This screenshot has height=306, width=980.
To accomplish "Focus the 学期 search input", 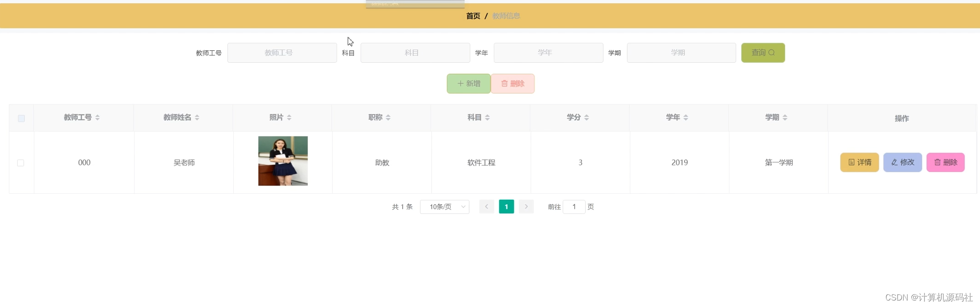I will pyautogui.click(x=681, y=53).
